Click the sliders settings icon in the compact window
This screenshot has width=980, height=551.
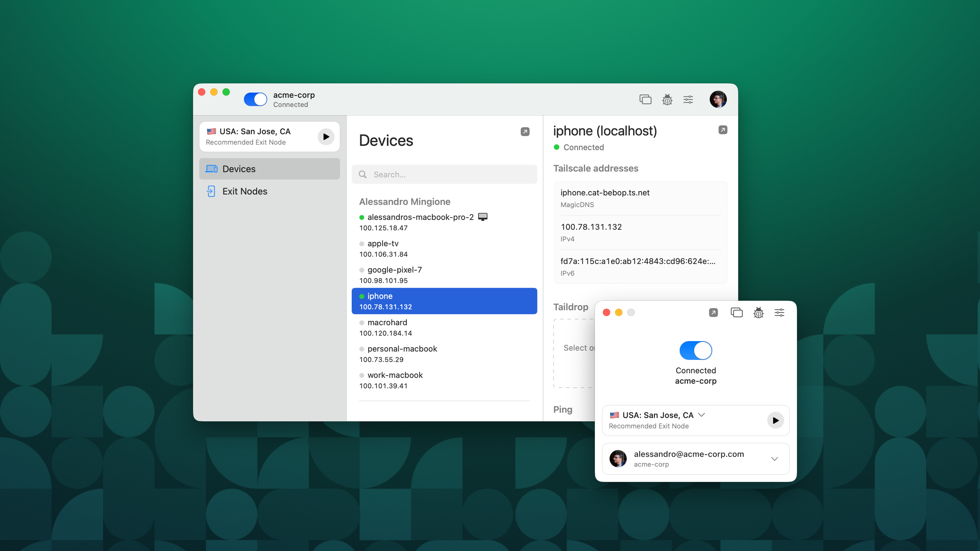click(x=779, y=312)
